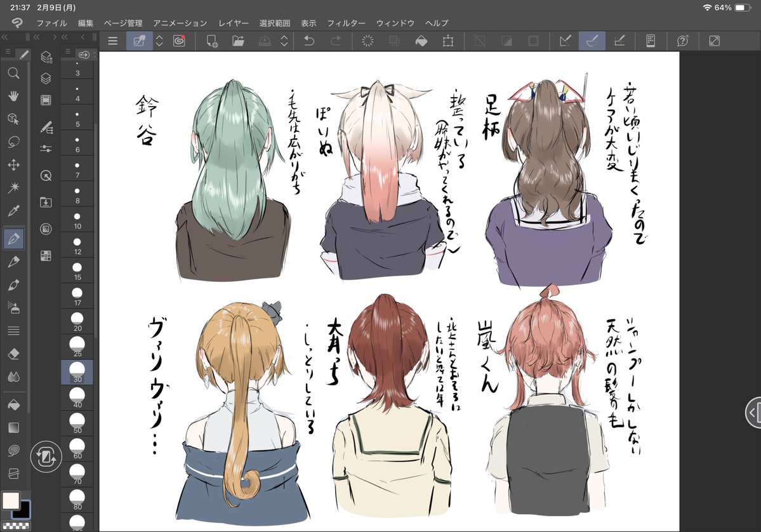Open the Material download folder icon
Screen dimensions: 761x532
pos(46,202)
